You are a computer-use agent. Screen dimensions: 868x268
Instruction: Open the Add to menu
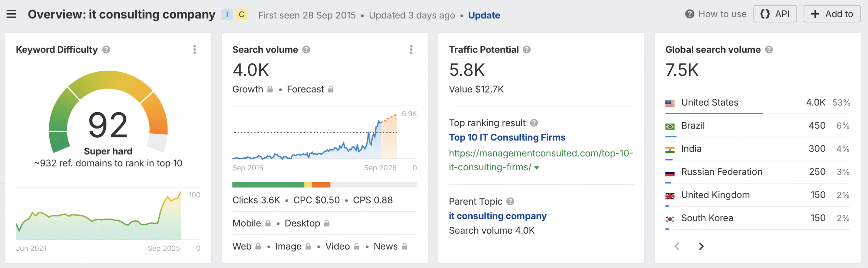click(x=832, y=14)
